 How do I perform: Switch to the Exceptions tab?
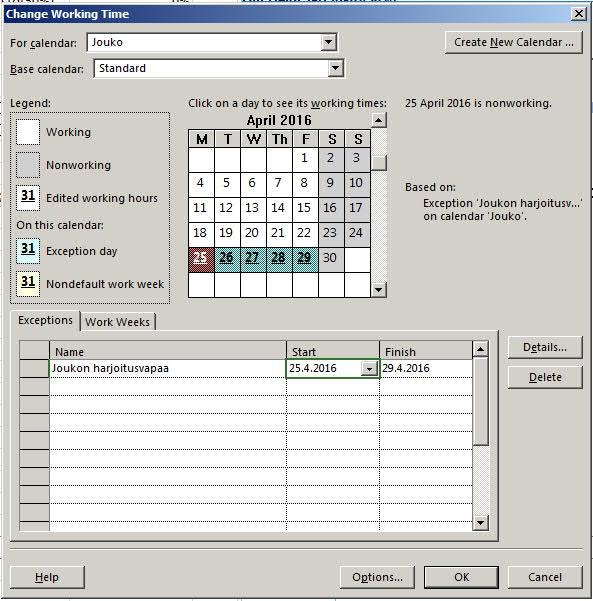point(45,320)
